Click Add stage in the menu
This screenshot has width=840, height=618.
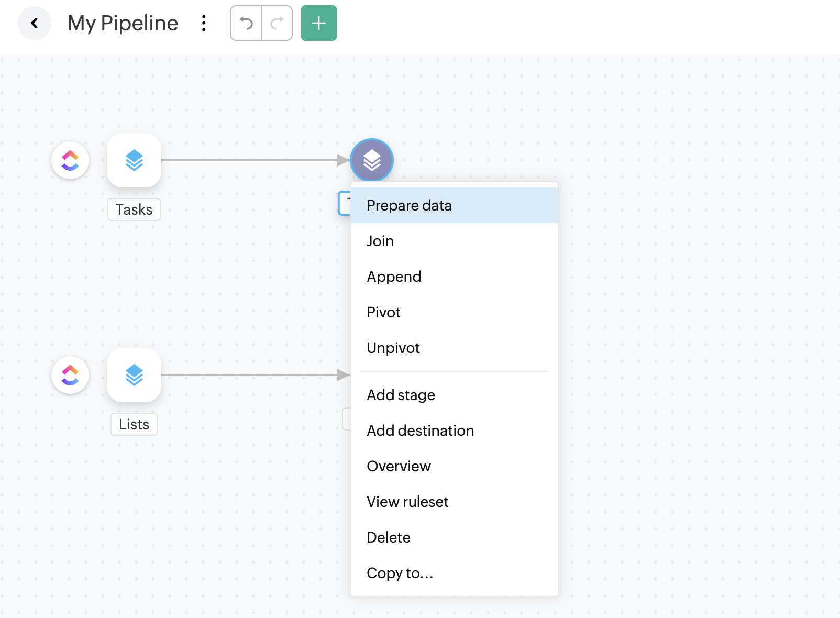point(401,395)
